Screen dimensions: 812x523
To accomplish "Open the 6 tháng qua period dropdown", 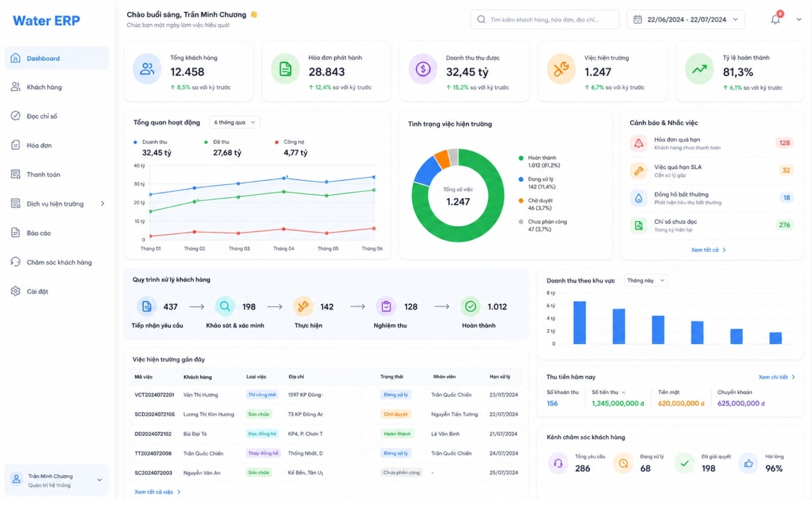I will [x=234, y=122].
